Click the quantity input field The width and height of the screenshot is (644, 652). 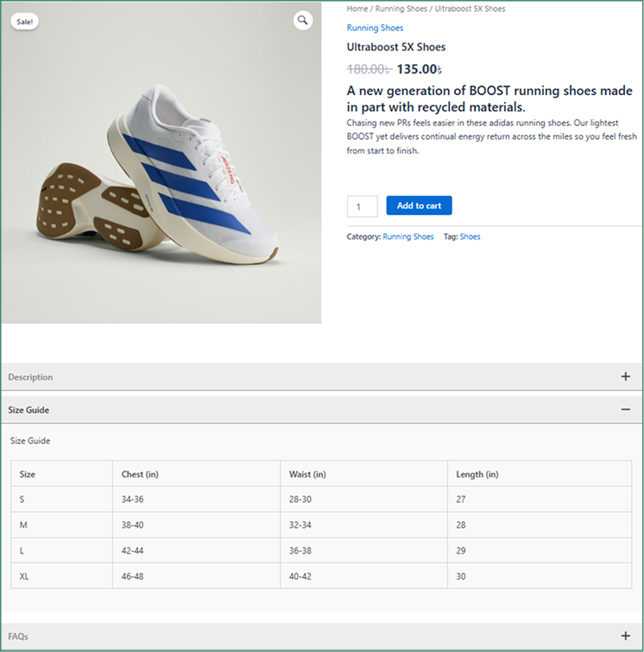(x=362, y=206)
